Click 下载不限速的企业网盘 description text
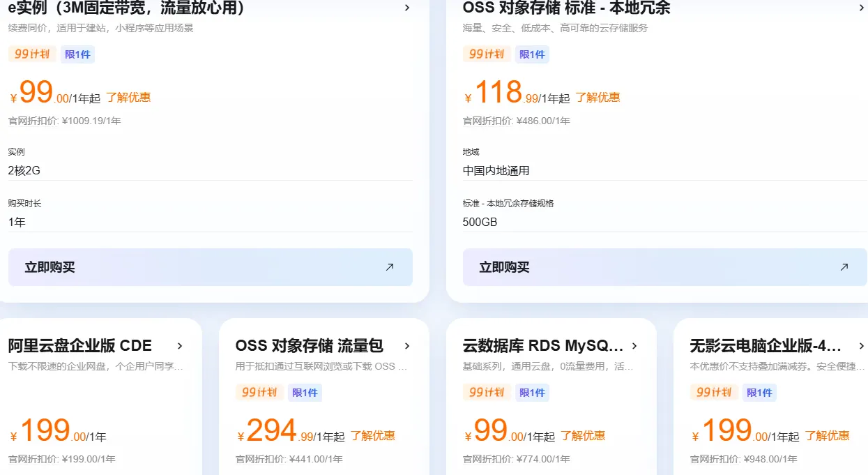 (96, 366)
